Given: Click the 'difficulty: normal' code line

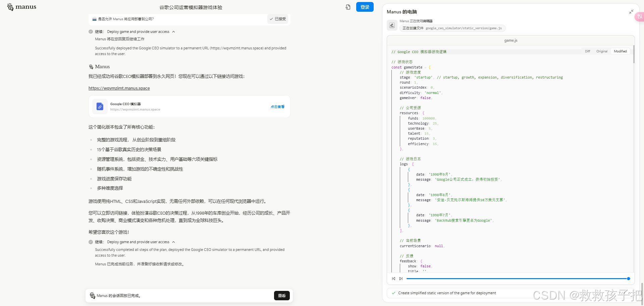Looking at the screenshot, I should (x=421, y=93).
